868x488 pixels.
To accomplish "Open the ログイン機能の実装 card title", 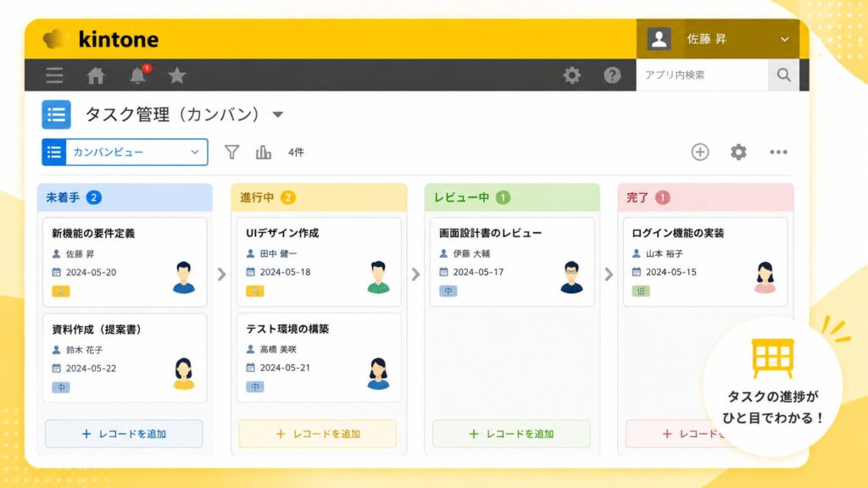I will pyautogui.click(x=678, y=233).
